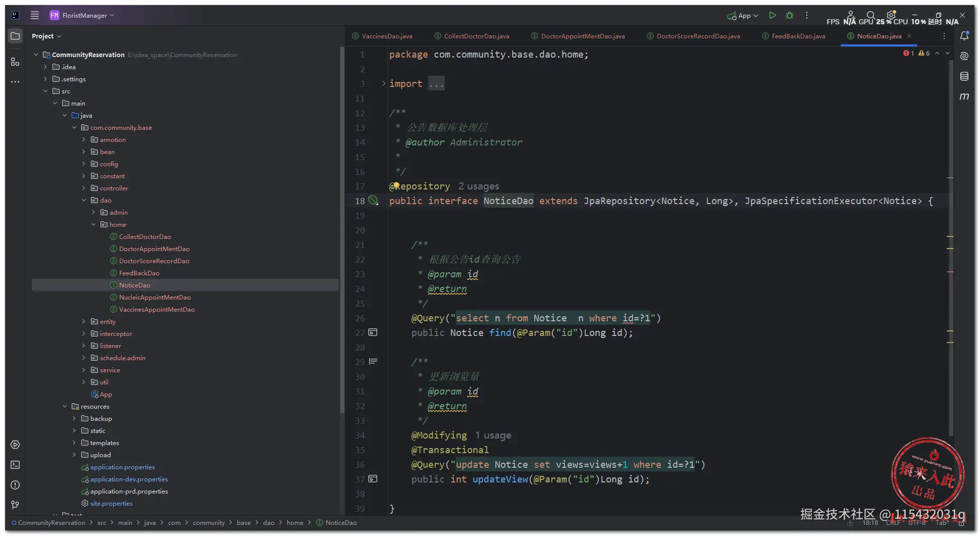Show the 1 usage of updateView
The height and width of the screenshot is (536, 980).
point(493,435)
